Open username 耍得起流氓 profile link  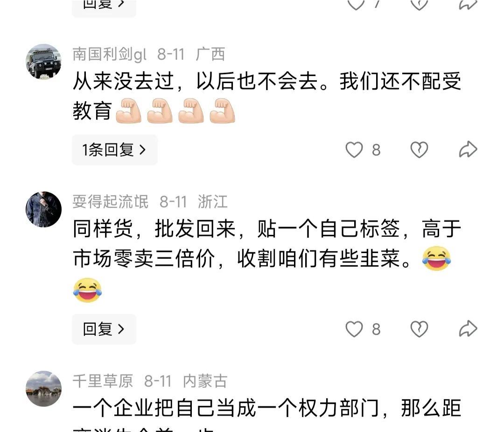click(111, 202)
